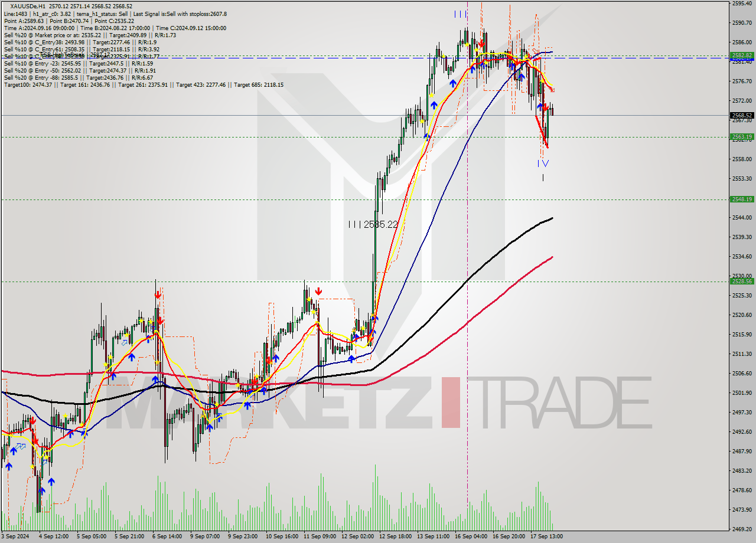This screenshot has width=756, height=543.
Task: Click 2595.40 on the price scale
Action: point(742,3)
